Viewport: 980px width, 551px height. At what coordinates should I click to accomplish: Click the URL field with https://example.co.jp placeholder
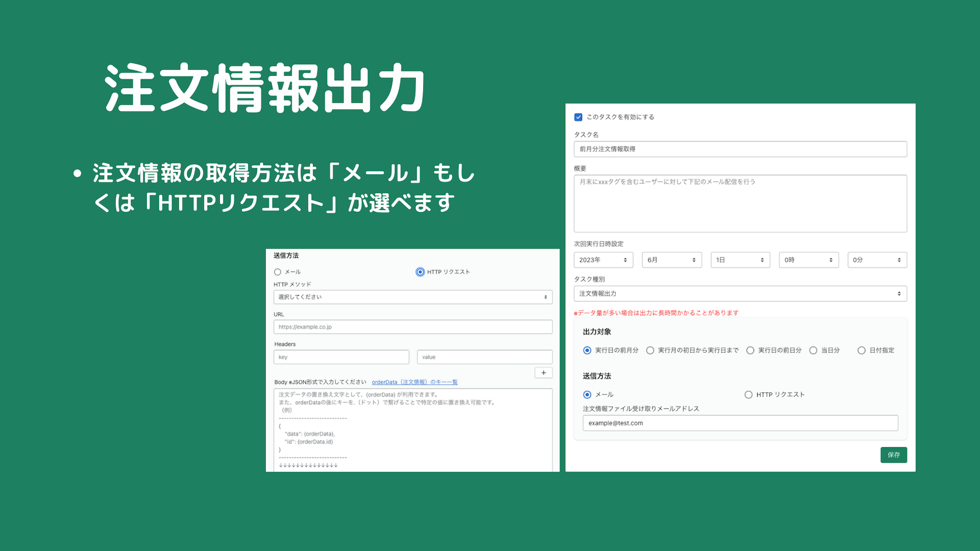tap(413, 327)
